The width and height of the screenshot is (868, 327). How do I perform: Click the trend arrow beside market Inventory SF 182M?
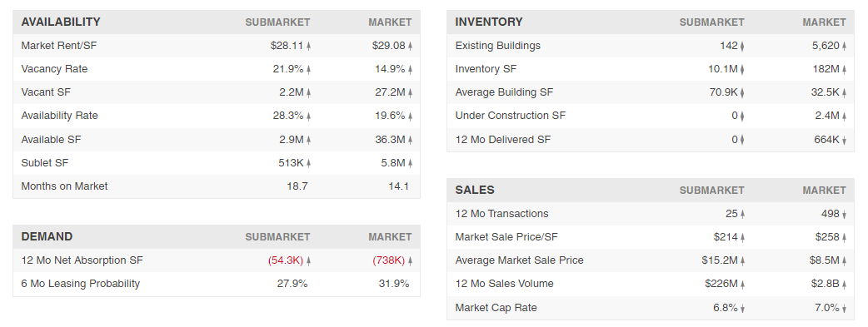844,70
